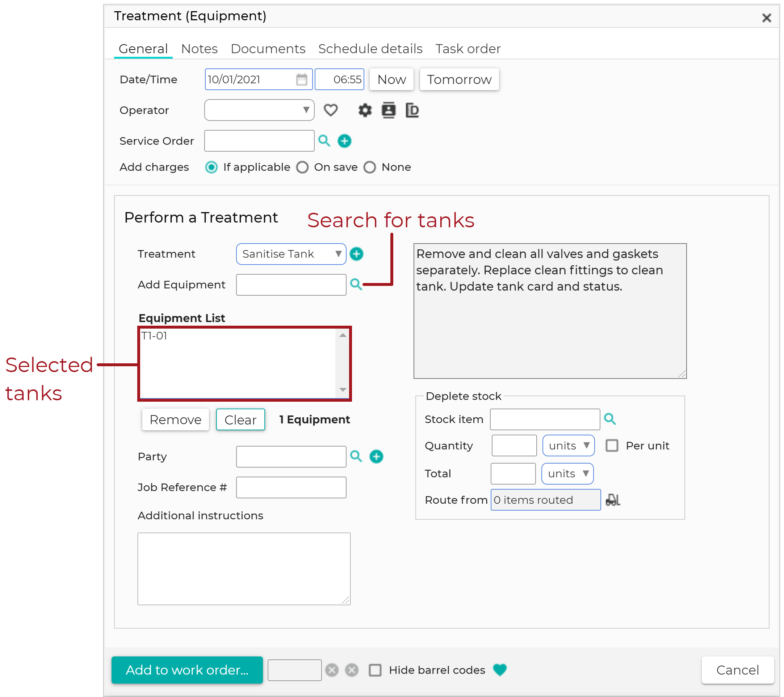Click the Clear equipment button
This screenshot has width=784, height=697.
point(240,419)
